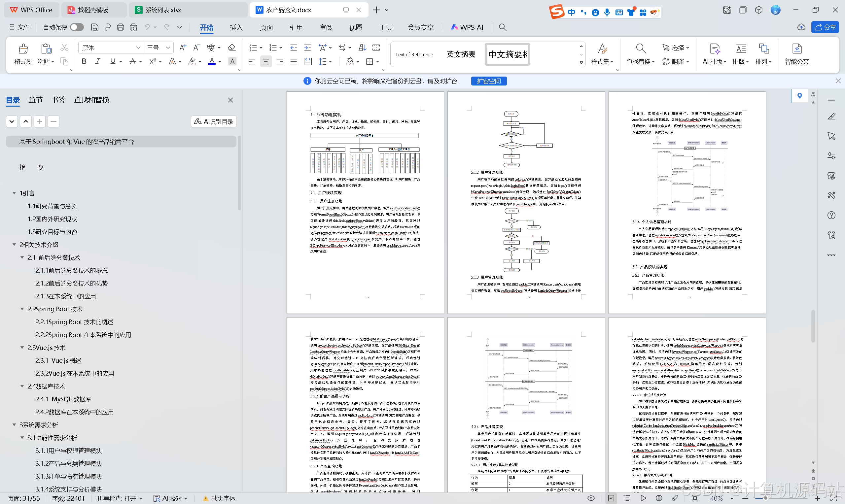Click the Format Painter icon
Screen dimensions: 845x504
pos(23,49)
